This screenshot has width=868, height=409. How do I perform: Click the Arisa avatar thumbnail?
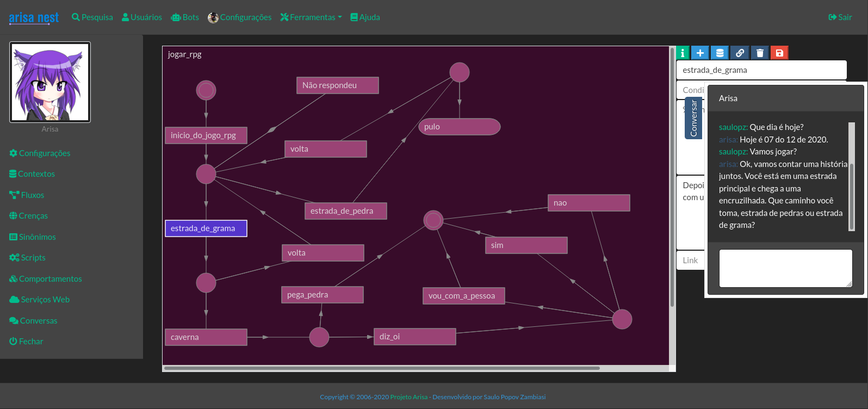(x=50, y=82)
